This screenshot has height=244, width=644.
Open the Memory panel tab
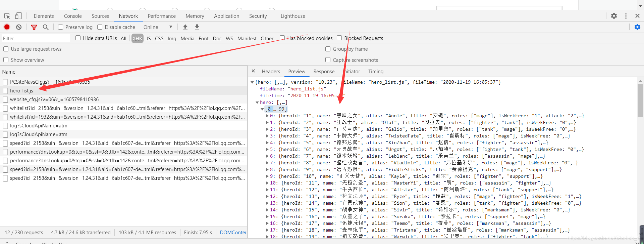tap(195, 16)
